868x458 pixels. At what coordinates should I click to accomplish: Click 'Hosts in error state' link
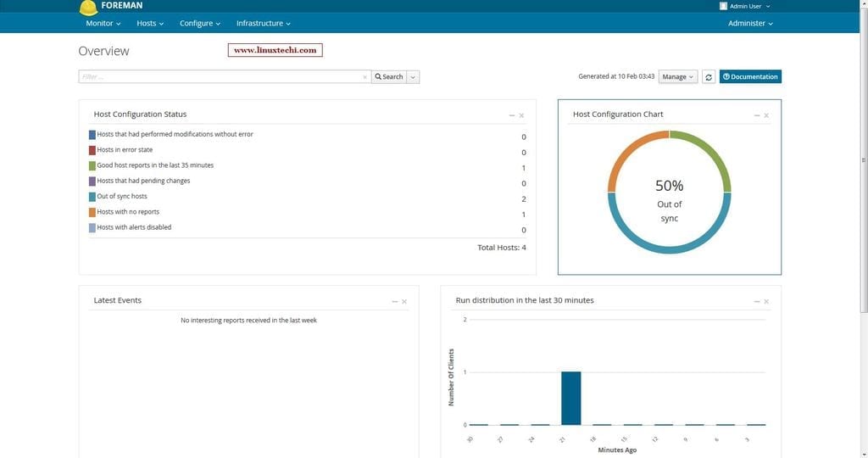click(x=125, y=149)
